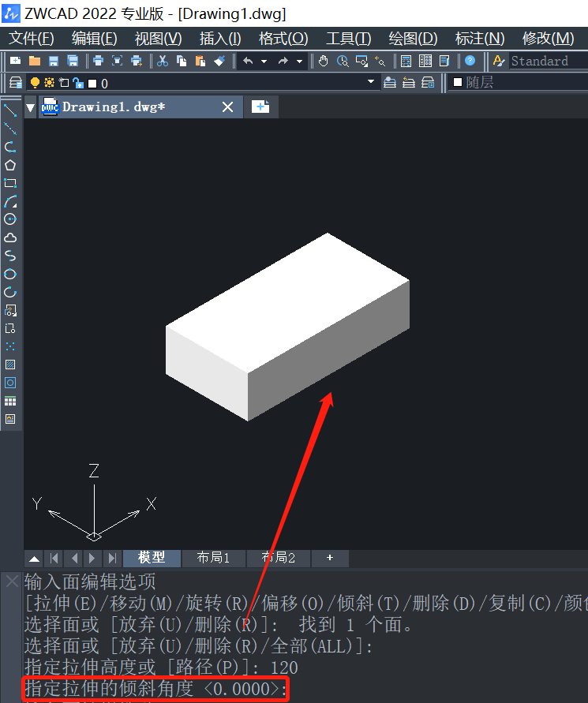Select the Spline tool
Screen dimensions: 588x703
click(10, 256)
